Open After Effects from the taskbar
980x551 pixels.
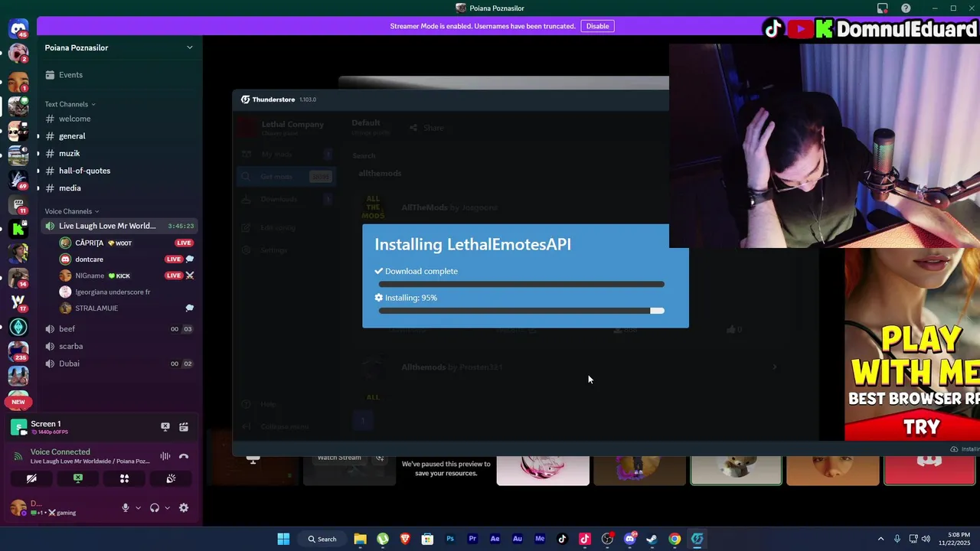point(495,539)
